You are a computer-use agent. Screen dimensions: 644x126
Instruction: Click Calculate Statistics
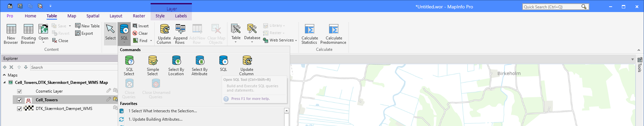point(309,34)
